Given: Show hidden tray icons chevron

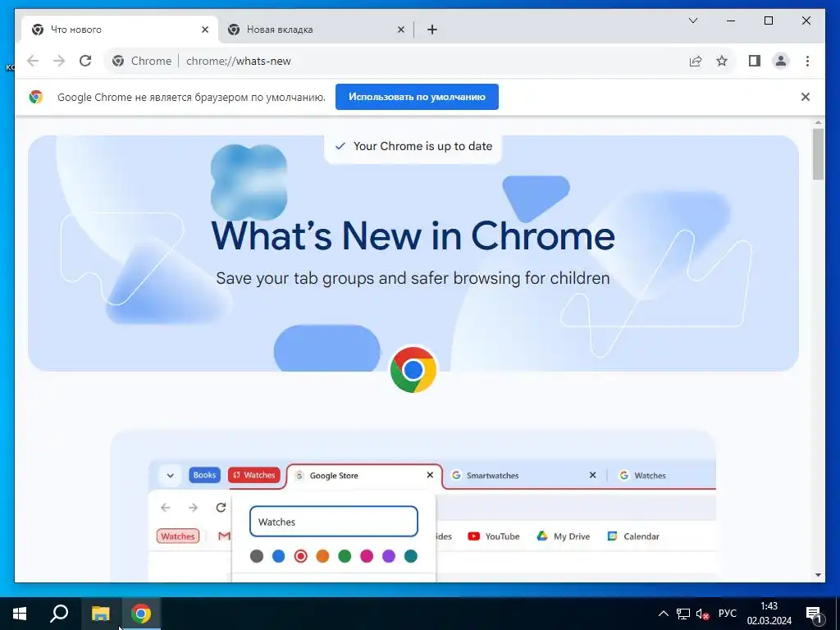Looking at the screenshot, I should 663,614.
